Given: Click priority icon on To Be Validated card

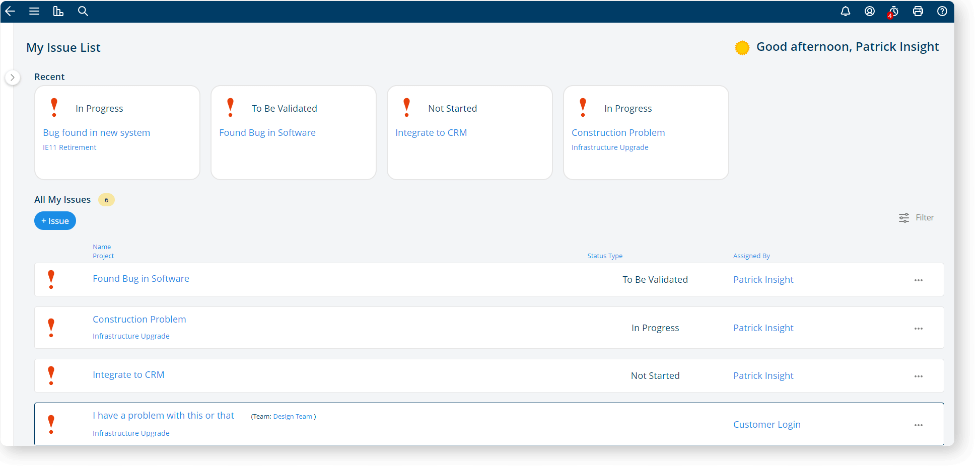Looking at the screenshot, I should tap(231, 108).
